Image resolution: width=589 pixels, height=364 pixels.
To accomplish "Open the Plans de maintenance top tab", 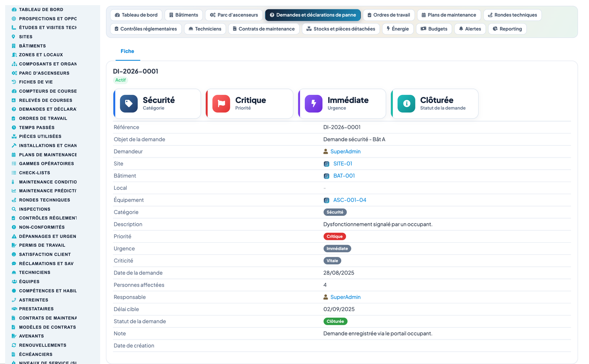I will pos(449,15).
